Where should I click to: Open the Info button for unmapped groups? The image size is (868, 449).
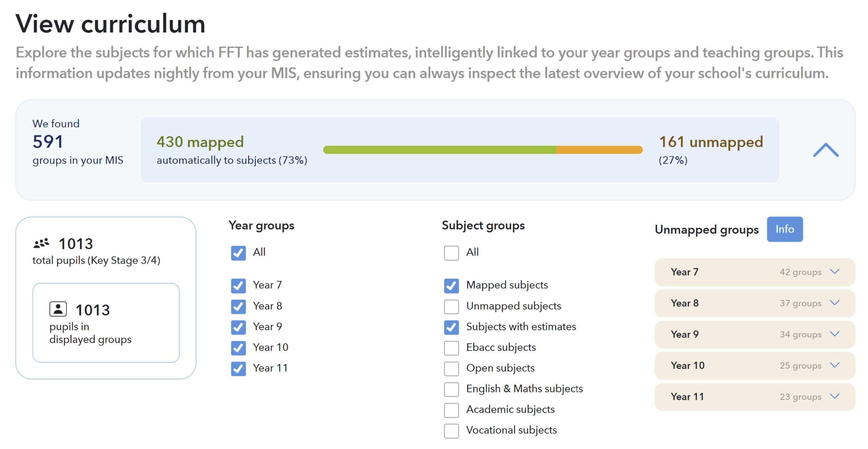tap(785, 229)
